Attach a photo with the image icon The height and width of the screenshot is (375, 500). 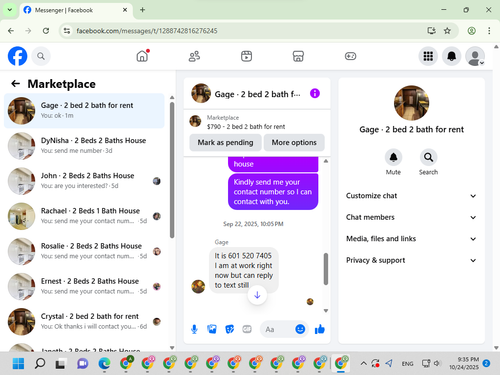[x=212, y=329]
